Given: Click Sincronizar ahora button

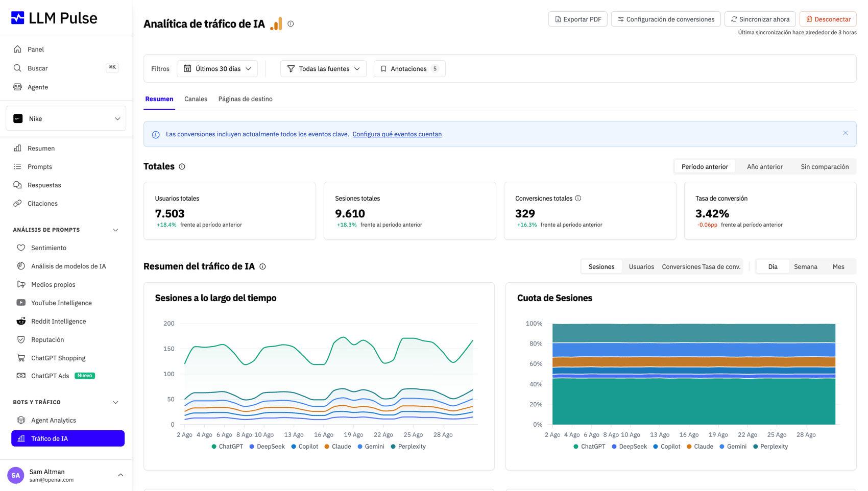Looking at the screenshot, I should click(760, 19).
